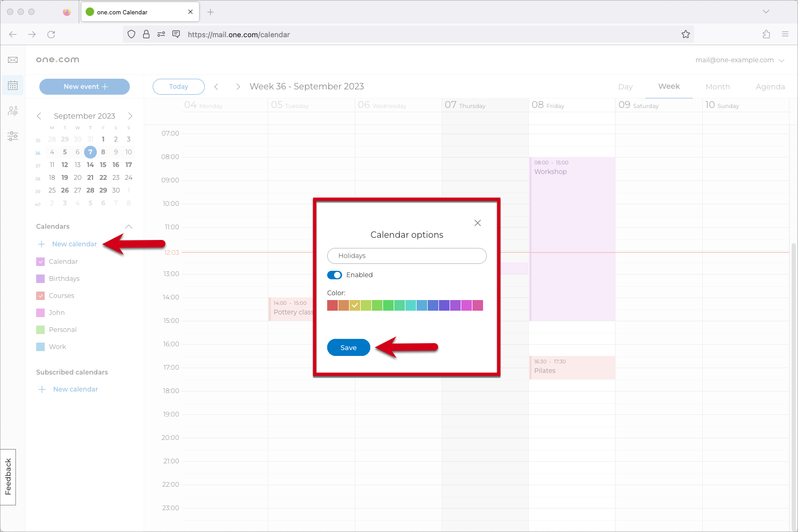Select the Calendar icon in the sidebar
Image resolution: width=798 pixels, height=532 pixels.
pos(13,85)
